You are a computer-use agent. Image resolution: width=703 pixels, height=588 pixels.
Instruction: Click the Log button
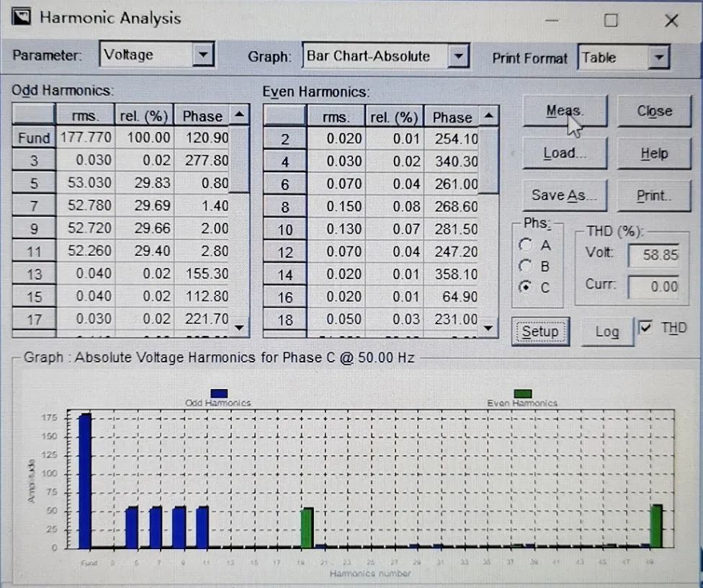click(x=607, y=331)
